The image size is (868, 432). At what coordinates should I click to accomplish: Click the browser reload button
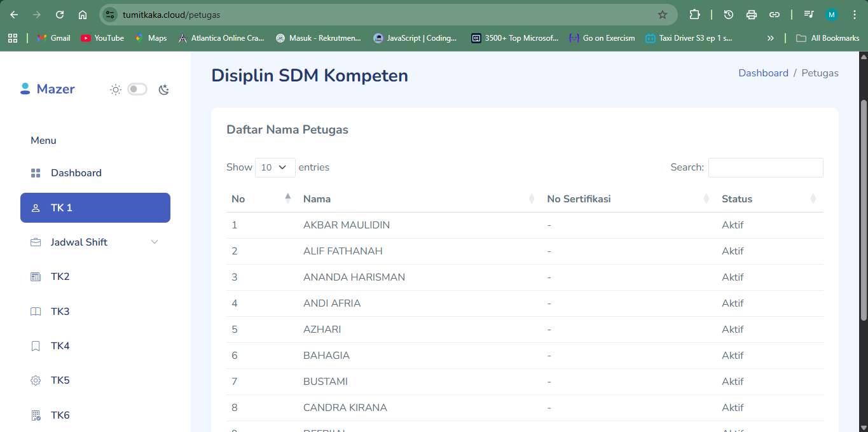tap(60, 15)
